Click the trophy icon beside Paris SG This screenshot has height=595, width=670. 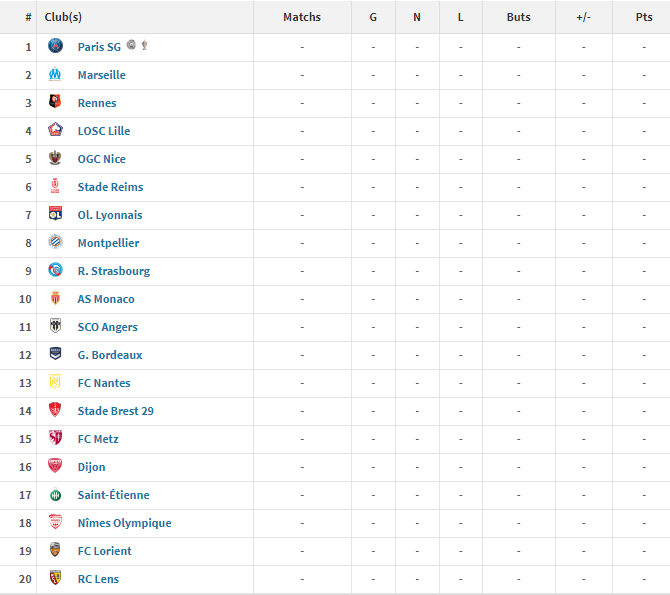pos(144,45)
